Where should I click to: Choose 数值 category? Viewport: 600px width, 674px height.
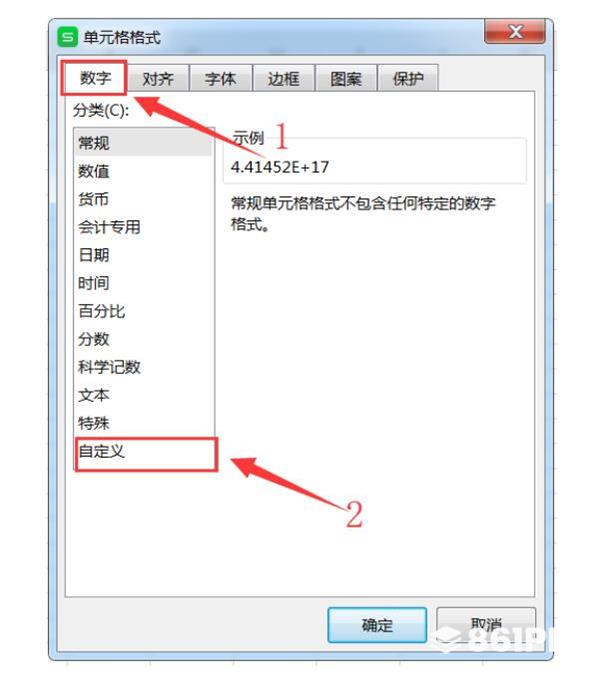144,171
